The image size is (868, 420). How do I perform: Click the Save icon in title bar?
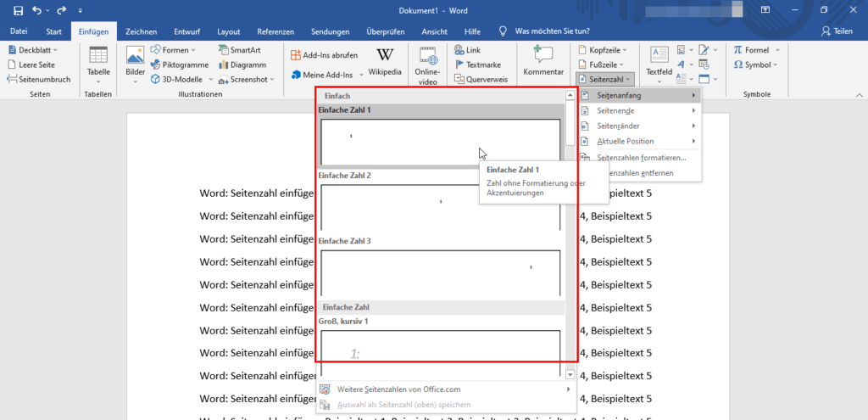pyautogui.click(x=18, y=10)
